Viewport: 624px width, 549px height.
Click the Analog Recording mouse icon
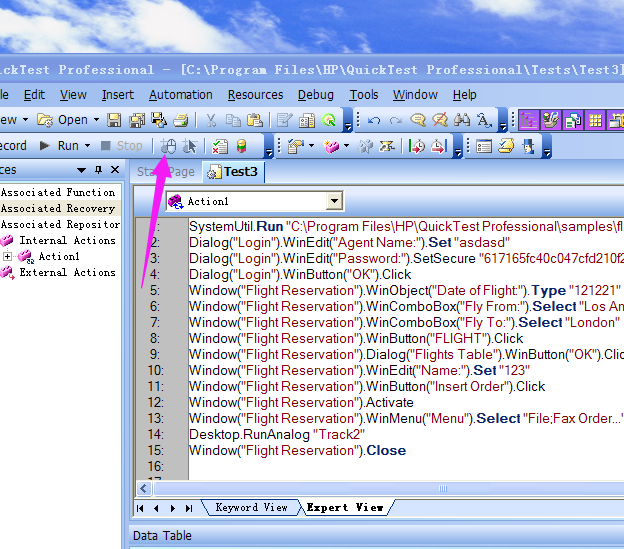[x=168, y=146]
